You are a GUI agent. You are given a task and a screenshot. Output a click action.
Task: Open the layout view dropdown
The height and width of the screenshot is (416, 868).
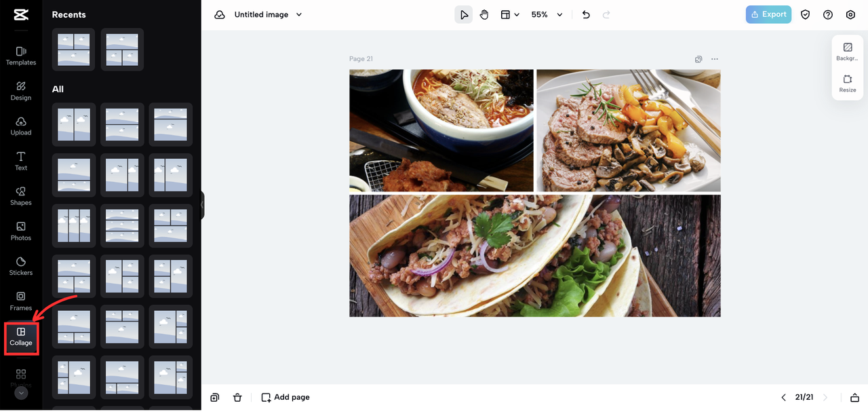(510, 14)
